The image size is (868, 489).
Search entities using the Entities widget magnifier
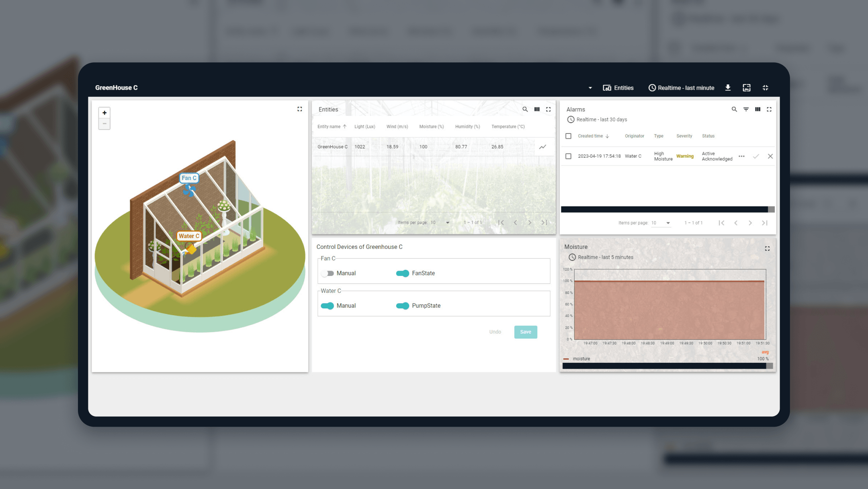click(x=525, y=109)
